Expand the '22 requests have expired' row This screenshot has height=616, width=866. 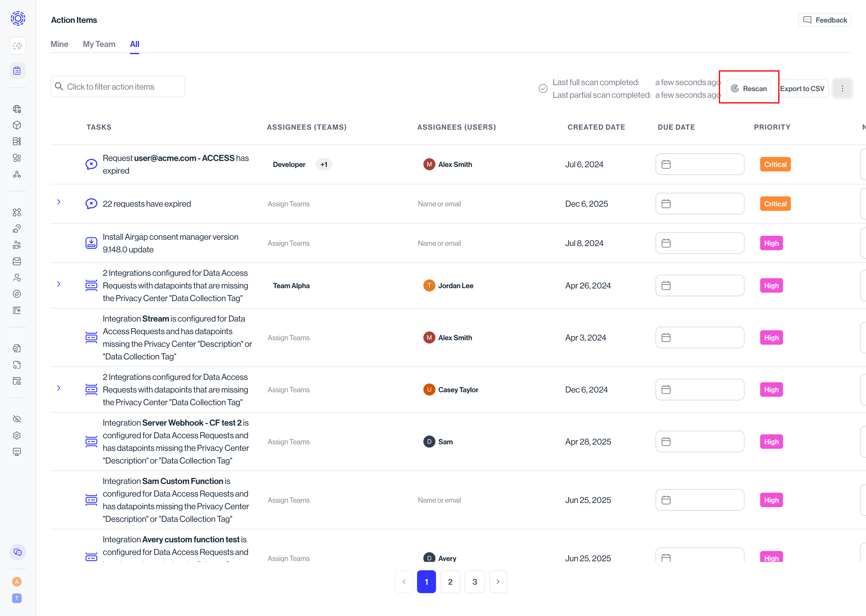coord(59,202)
